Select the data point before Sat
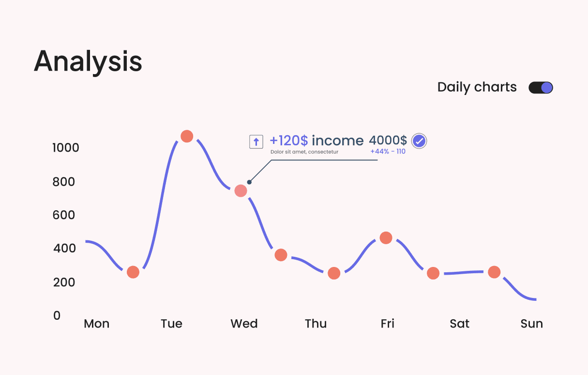 tap(433, 273)
